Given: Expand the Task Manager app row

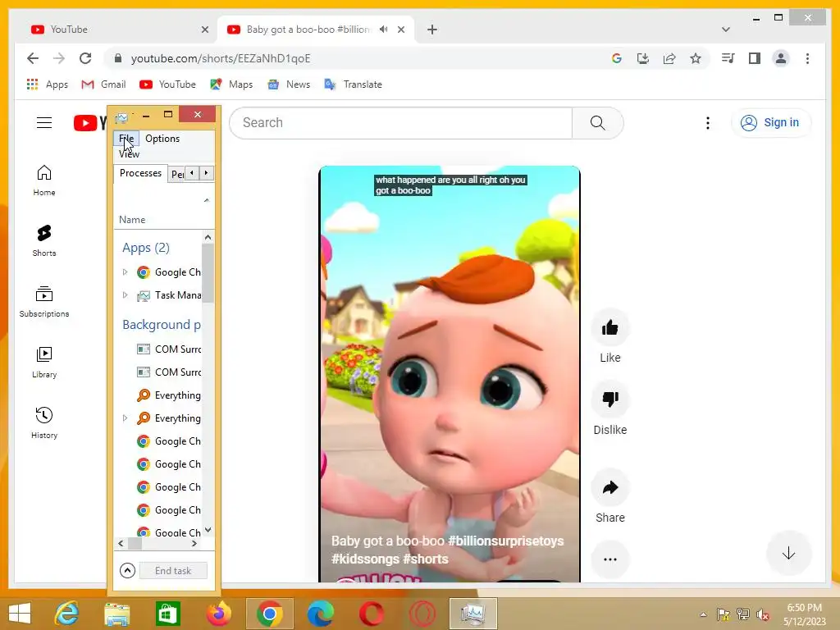Looking at the screenshot, I should [125, 295].
